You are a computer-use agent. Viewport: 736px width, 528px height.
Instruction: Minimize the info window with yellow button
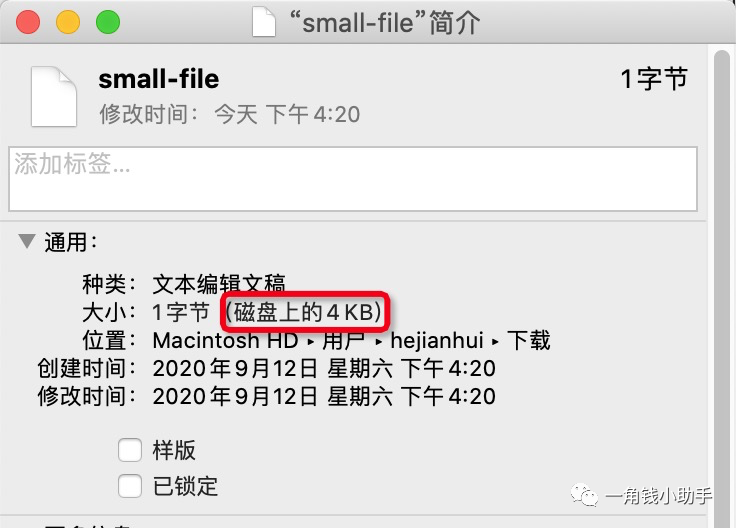68,22
